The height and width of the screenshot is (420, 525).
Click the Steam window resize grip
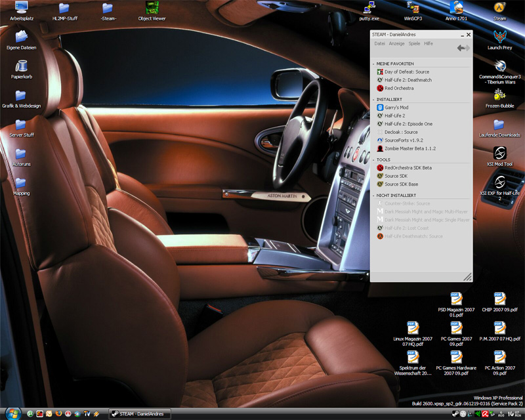tap(468, 277)
